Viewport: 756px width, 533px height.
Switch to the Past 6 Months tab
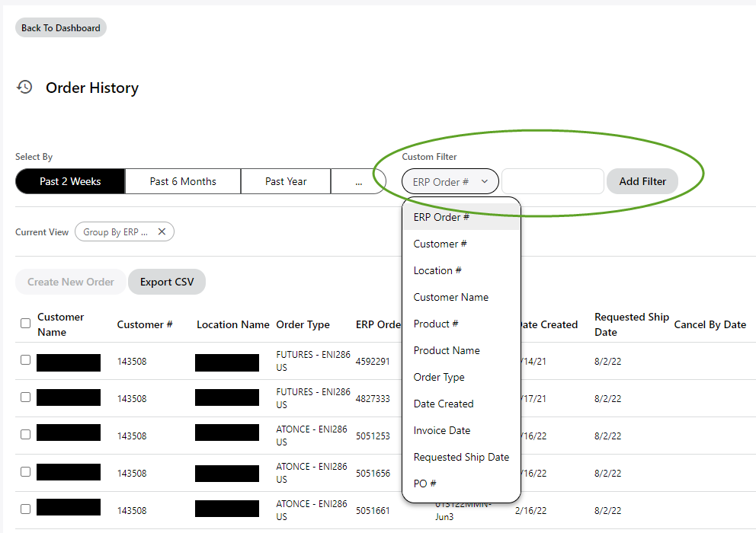pos(182,181)
